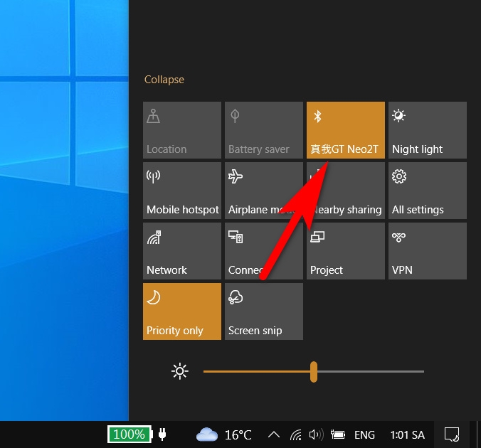Open the volume speaker tray icon
The height and width of the screenshot is (448, 481).
click(x=316, y=434)
